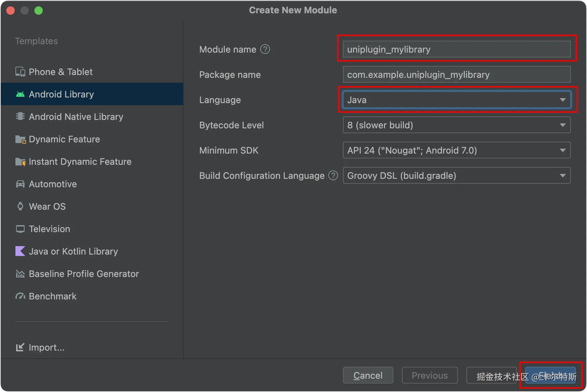Expand the Bytecode Level dropdown
The image size is (587, 392).
pyautogui.click(x=457, y=125)
